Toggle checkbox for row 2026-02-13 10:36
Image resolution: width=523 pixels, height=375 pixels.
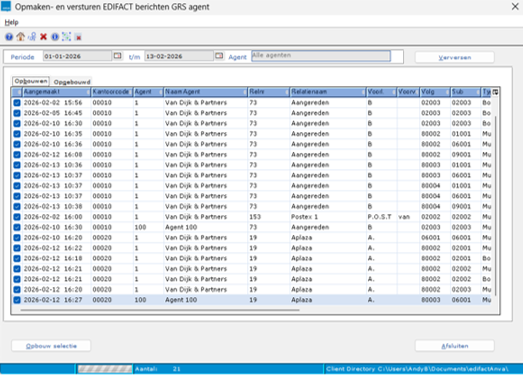[17, 165]
